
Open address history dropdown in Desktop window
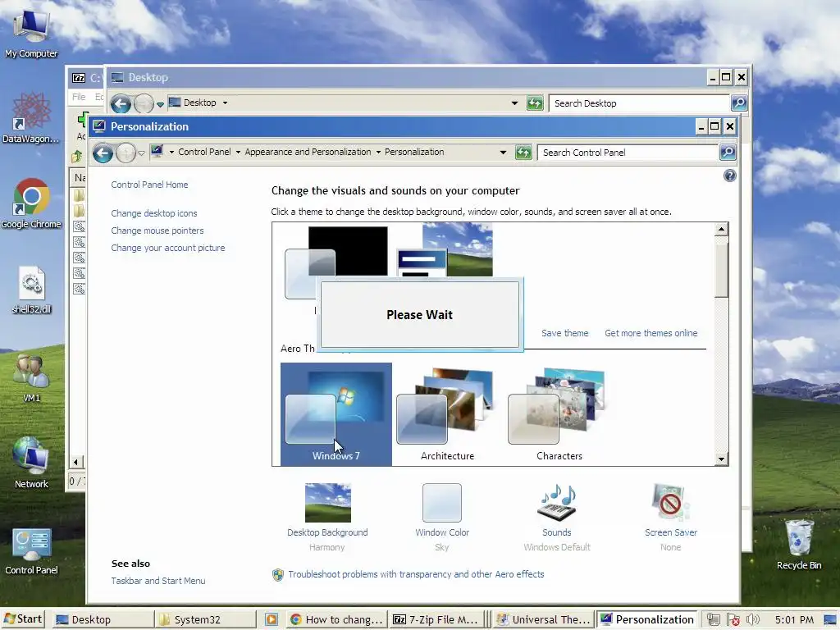[x=515, y=103]
